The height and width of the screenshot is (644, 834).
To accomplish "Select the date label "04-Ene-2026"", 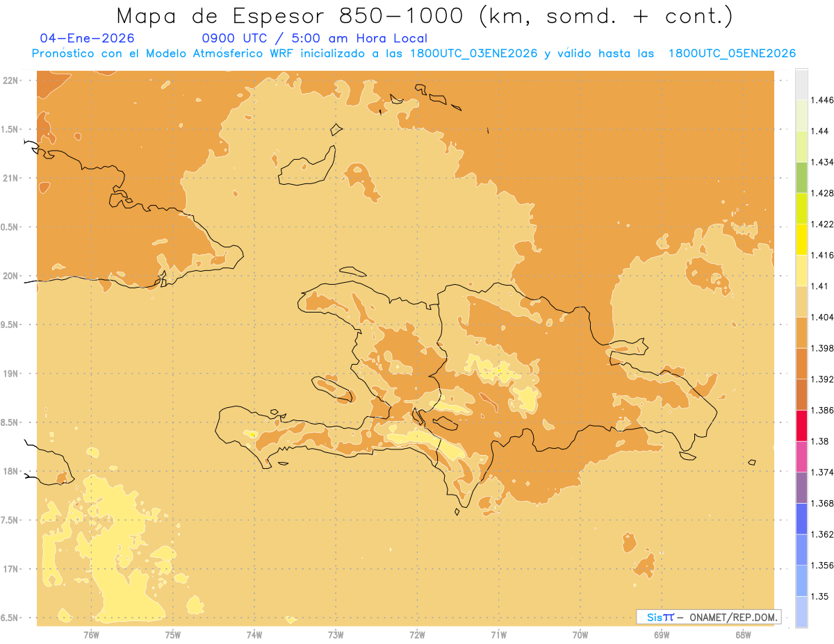I will pos(88,39).
